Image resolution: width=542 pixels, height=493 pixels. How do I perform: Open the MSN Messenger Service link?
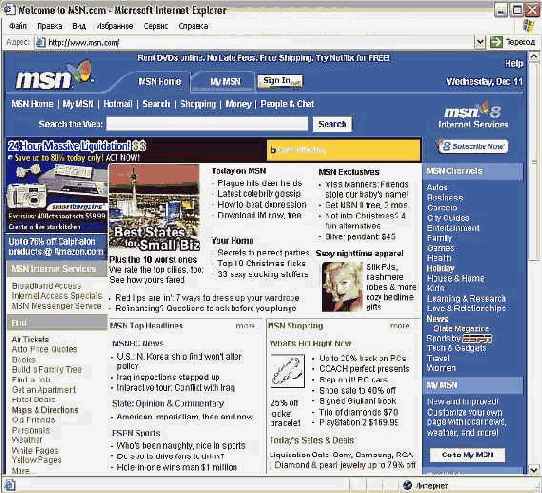click(57, 306)
